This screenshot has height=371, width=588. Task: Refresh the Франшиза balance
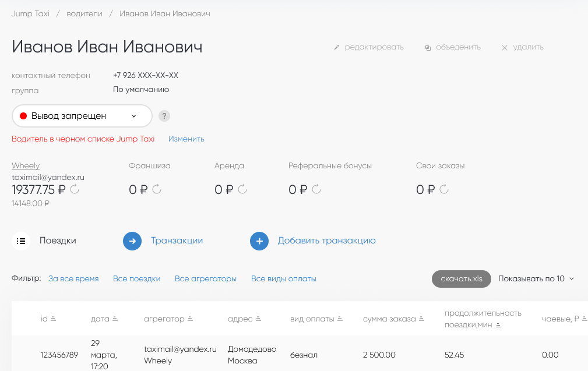point(156,189)
